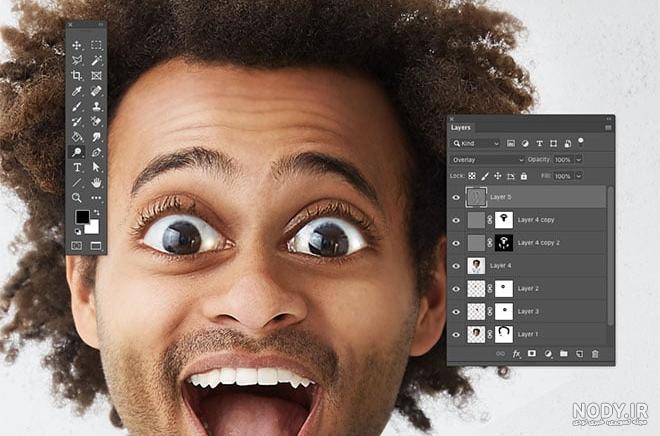Select the Paint Bucket tool
This screenshot has width=660, height=436.
(77, 136)
